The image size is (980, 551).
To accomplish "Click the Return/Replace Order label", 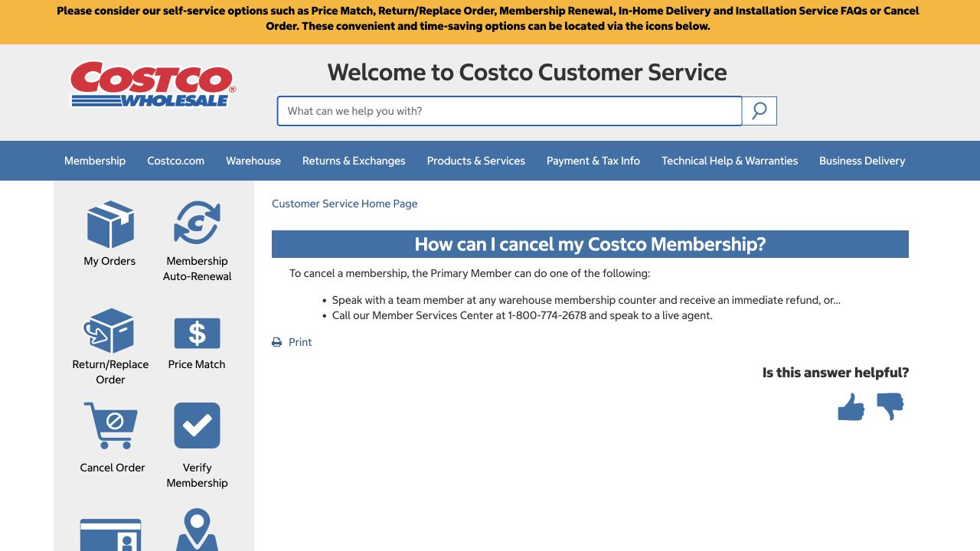I will pos(110,372).
